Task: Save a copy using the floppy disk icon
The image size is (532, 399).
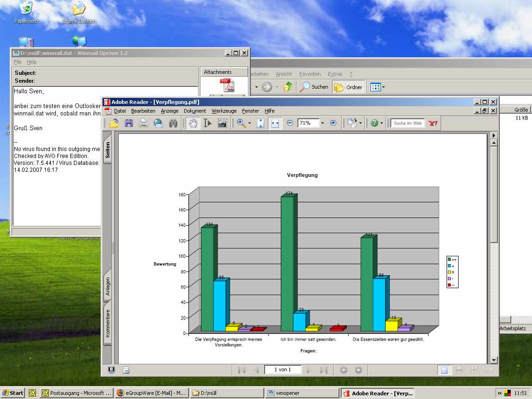Action: (x=129, y=123)
